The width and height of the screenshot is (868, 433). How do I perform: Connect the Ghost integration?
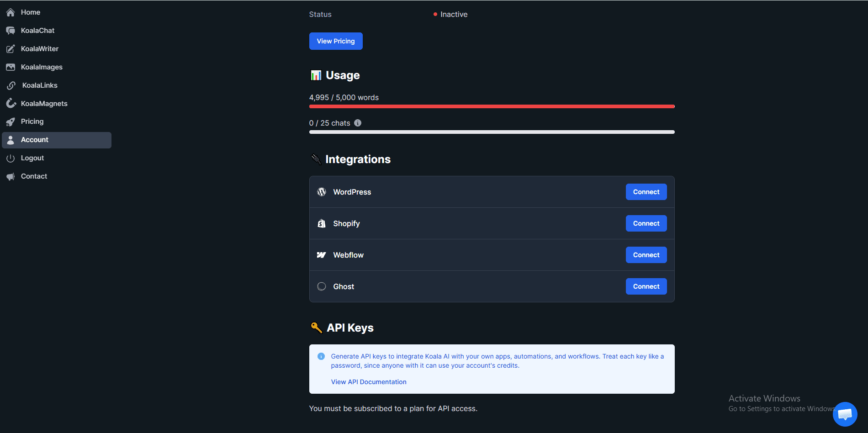click(646, 286)
